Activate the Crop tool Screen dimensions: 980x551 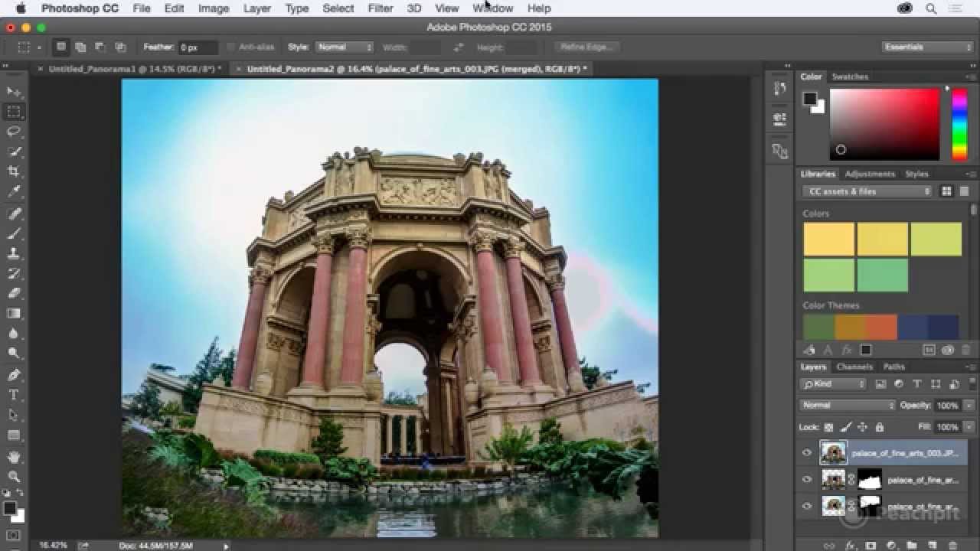click(x=14, y=170)
